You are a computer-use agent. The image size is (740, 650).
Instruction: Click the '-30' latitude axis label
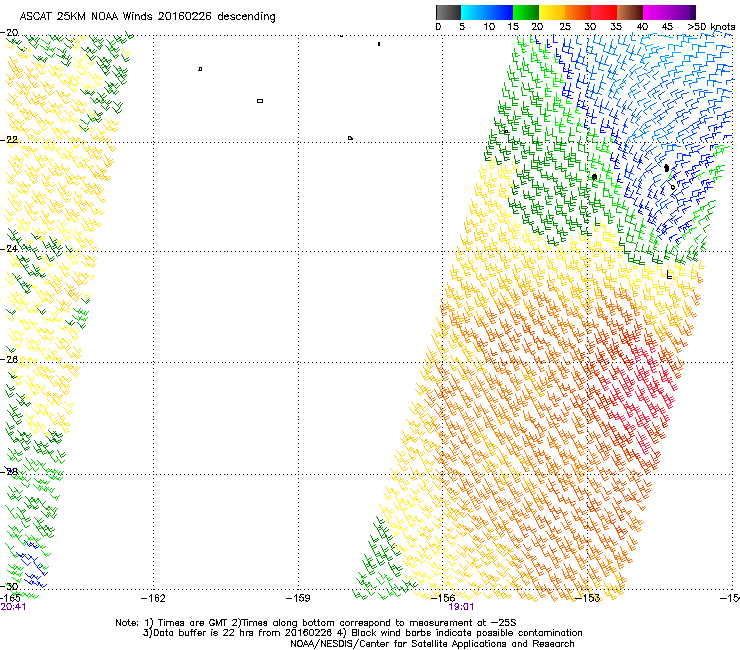pyautogui.click(x=9, y=586)
